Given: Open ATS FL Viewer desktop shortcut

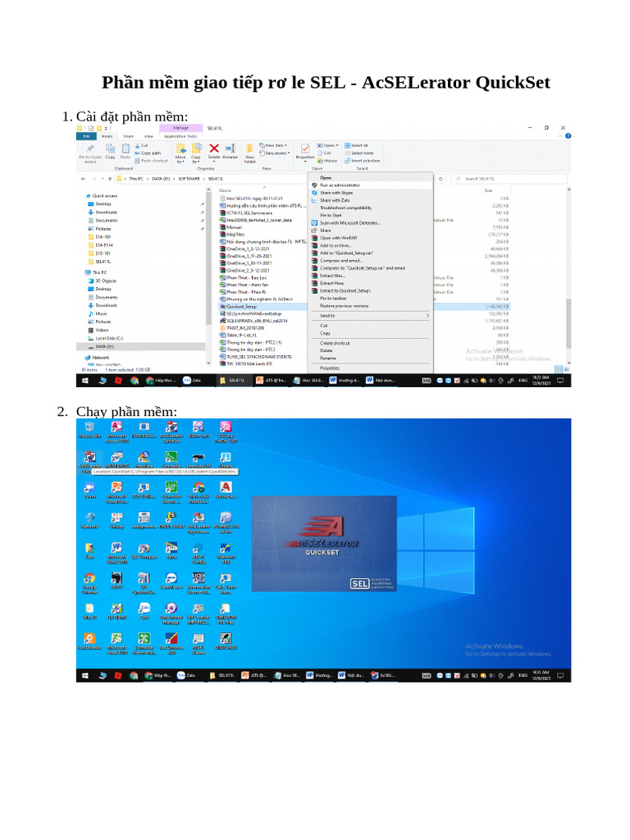Looking at the screenshot, I should pyautogui.click(x=199, y=643).
